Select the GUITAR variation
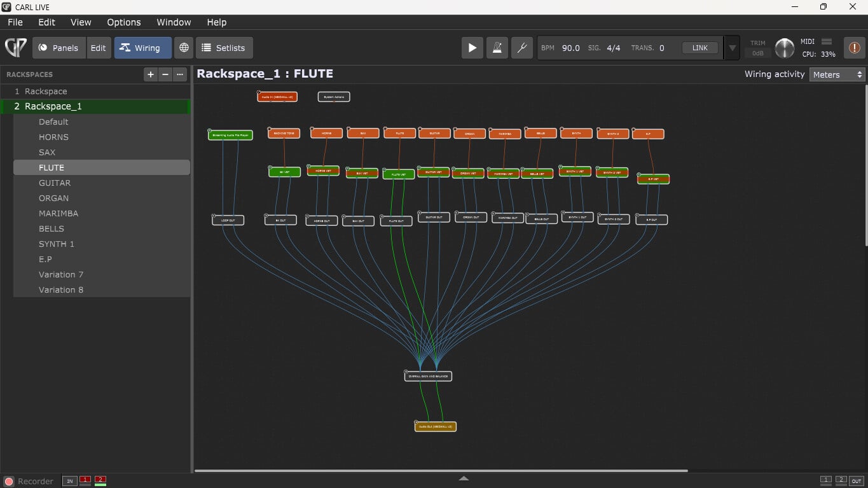Image resolution: width=868 pixels, height=488 pixels. 55,183
